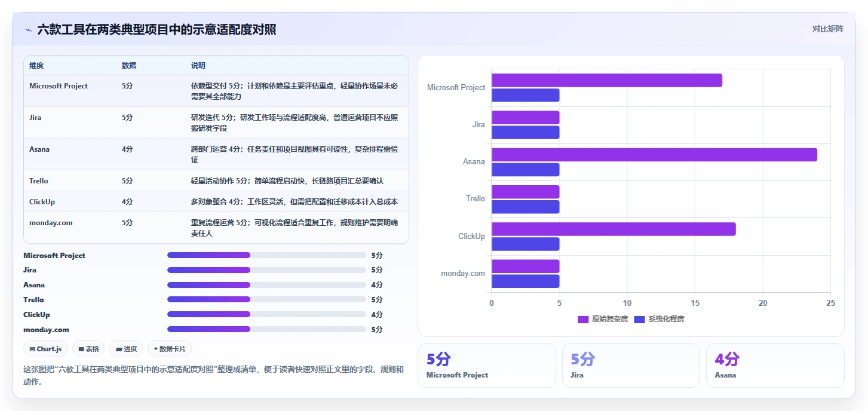Viewport: 868px width, 411px height.
Task: Click 研发迭代 description in Jira row
Action: tap(295, 122)
